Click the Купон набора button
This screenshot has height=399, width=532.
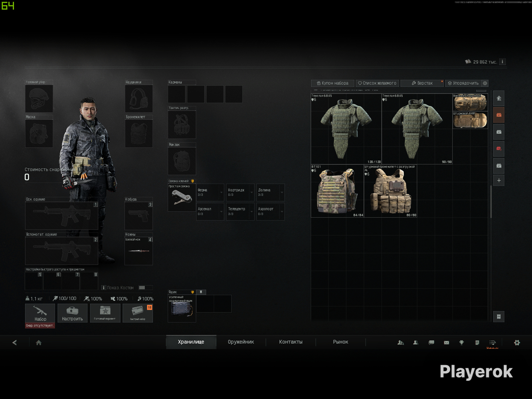[332, 83]
